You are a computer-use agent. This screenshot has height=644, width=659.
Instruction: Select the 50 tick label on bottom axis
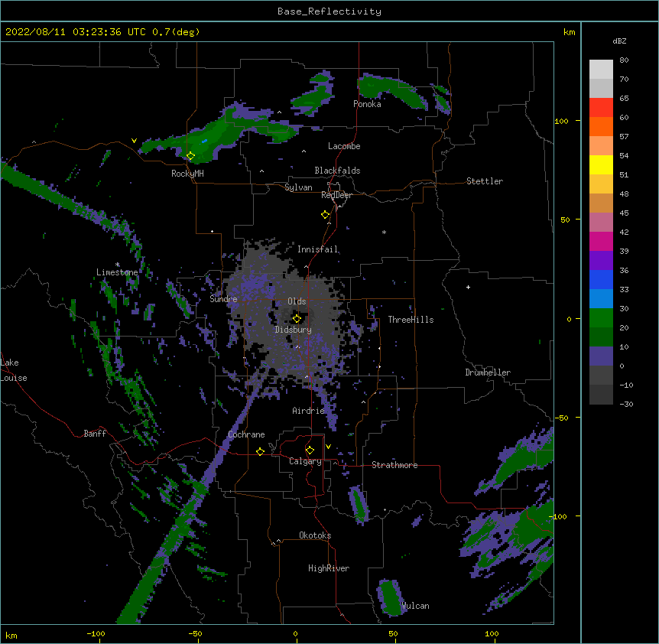click(x=393, y=634)
